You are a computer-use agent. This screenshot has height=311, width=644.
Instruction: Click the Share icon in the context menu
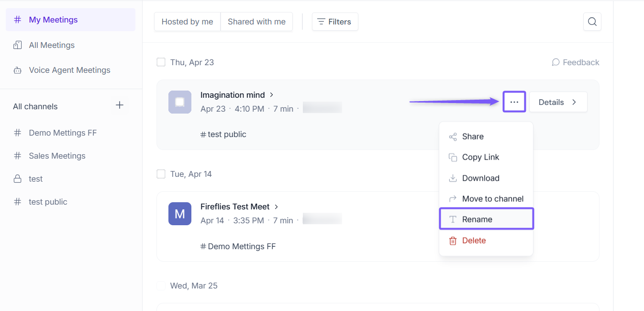tap(453, 137)
